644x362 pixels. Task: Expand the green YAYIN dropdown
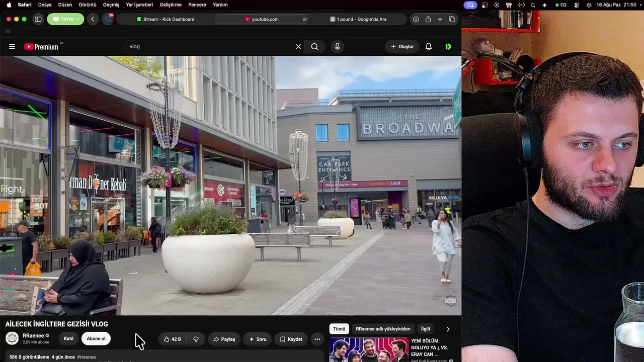point(65,19)
